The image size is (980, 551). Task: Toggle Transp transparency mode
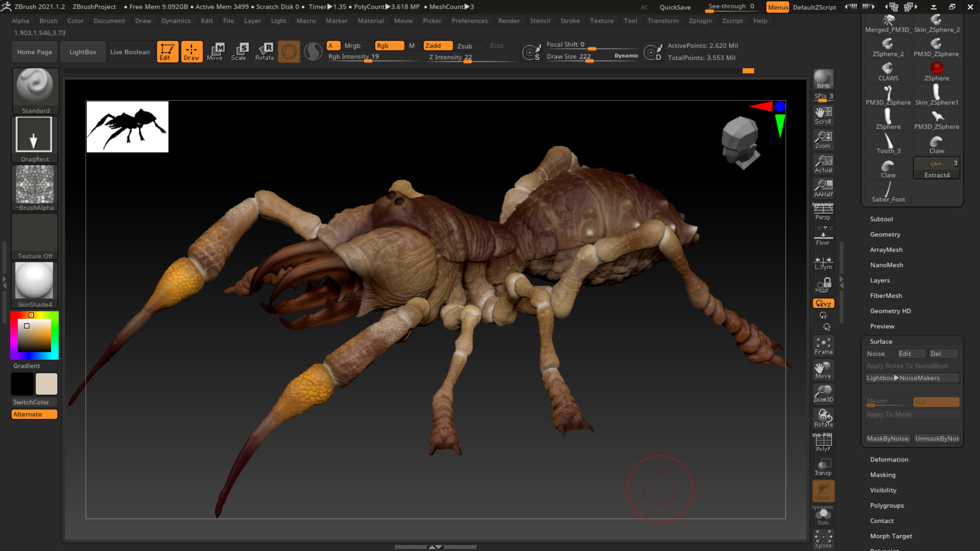[x=823, y=467]
